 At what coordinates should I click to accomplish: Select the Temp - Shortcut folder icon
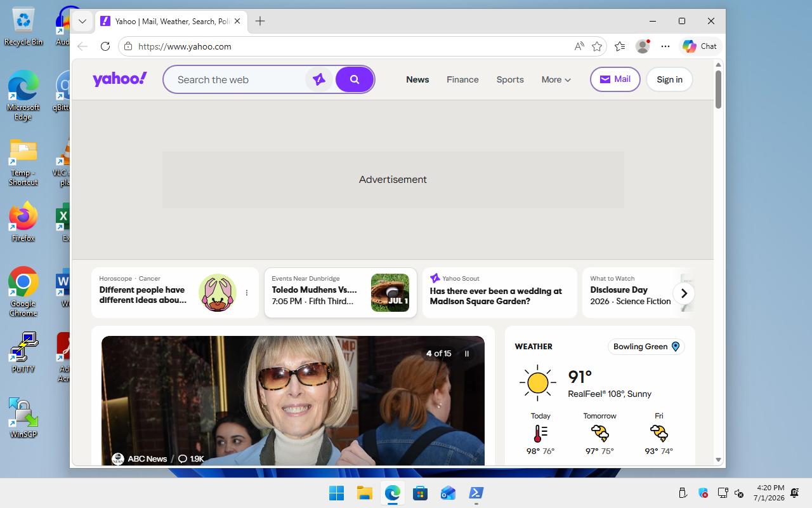point(23,163)
